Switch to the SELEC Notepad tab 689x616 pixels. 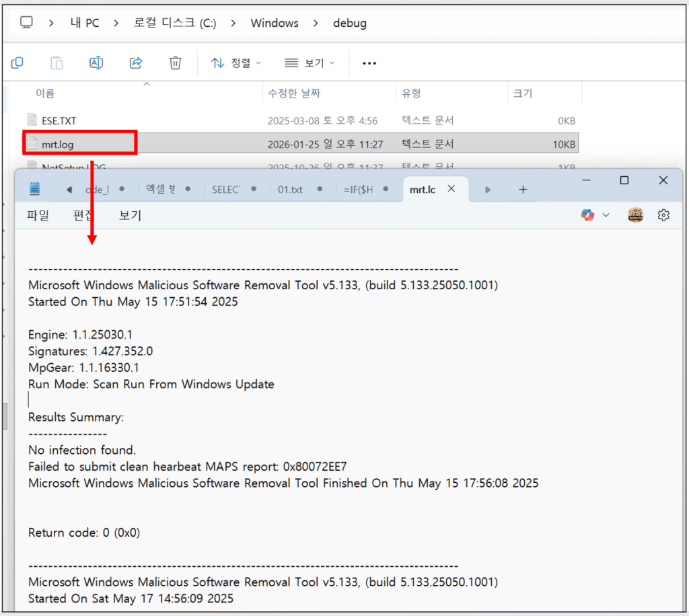(226, 189)
